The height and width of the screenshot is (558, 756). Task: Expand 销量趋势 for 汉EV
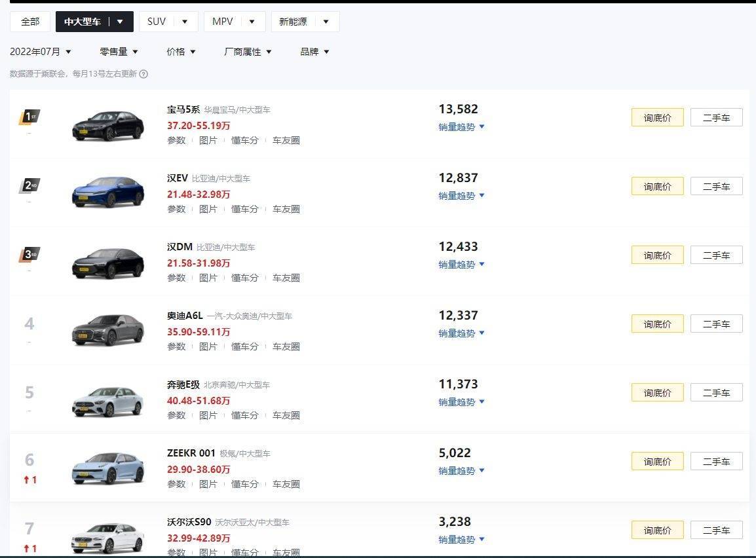click(x=461, y=196)
